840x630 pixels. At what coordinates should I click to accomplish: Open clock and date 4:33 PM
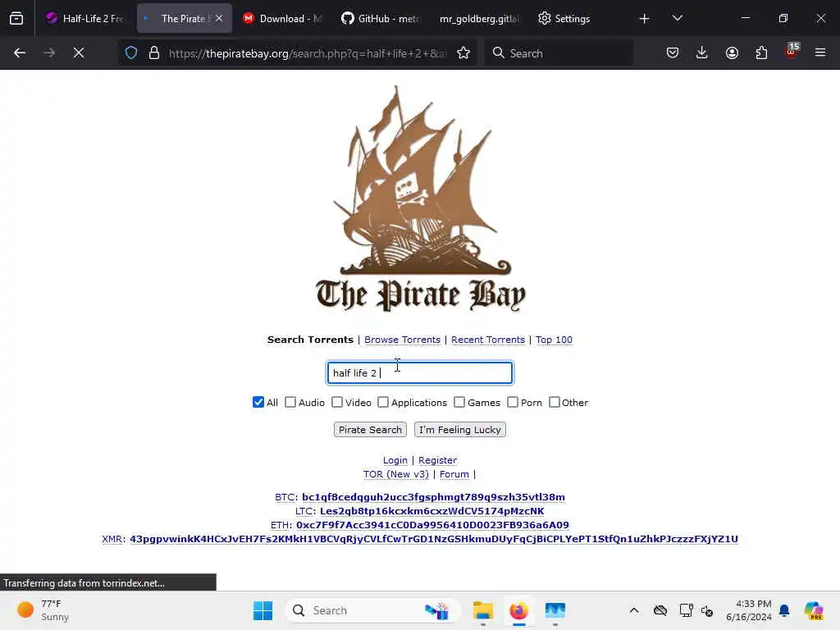click(749, 610)
